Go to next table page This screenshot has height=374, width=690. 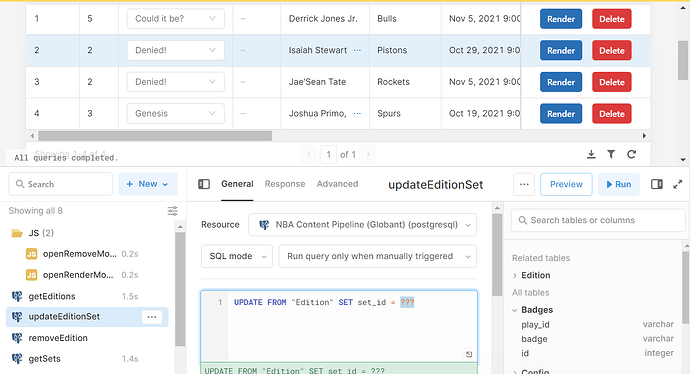coord(368,154)
